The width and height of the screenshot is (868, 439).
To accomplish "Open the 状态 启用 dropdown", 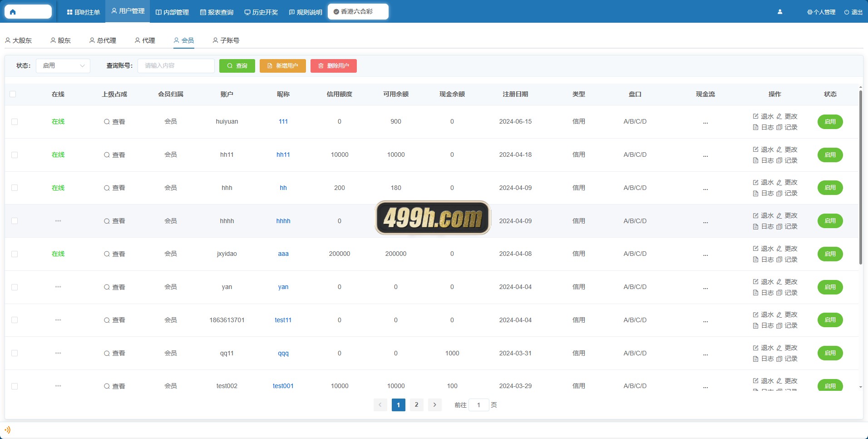I will 63,66.
